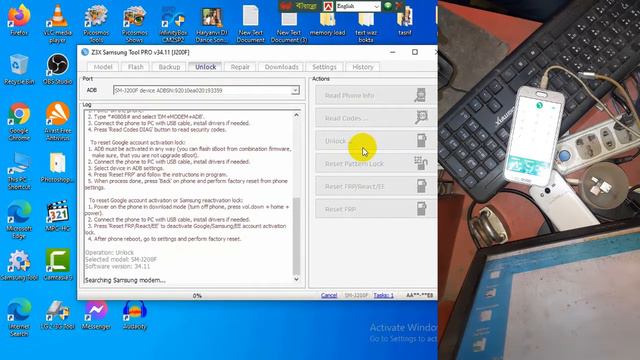
Task: Open the text waz bokta folder
Action: click(366, 26)
